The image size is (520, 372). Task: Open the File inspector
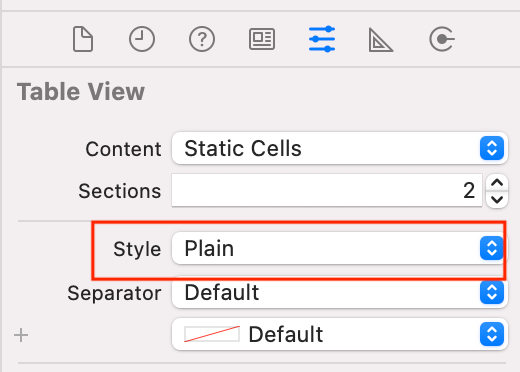(x=83, y=39)
